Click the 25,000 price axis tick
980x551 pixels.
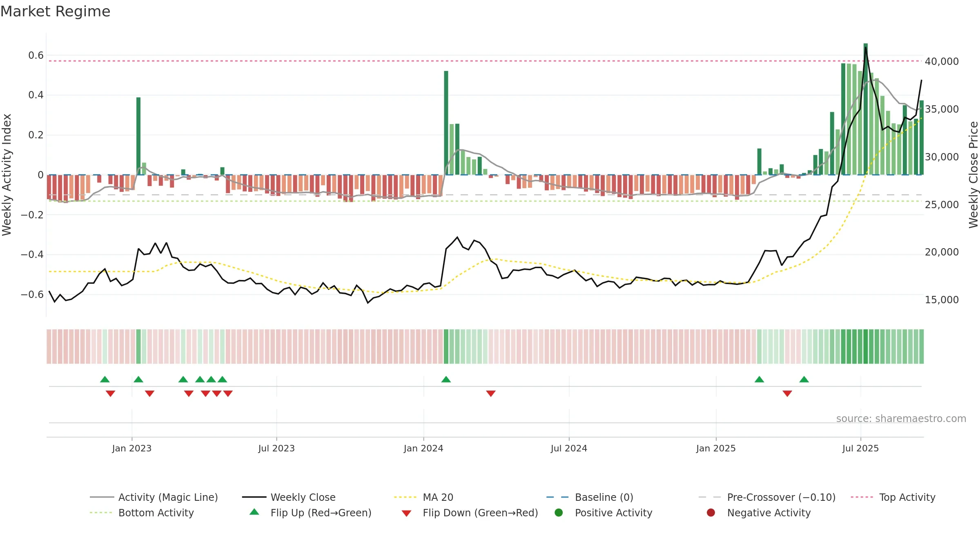point(942,205)
